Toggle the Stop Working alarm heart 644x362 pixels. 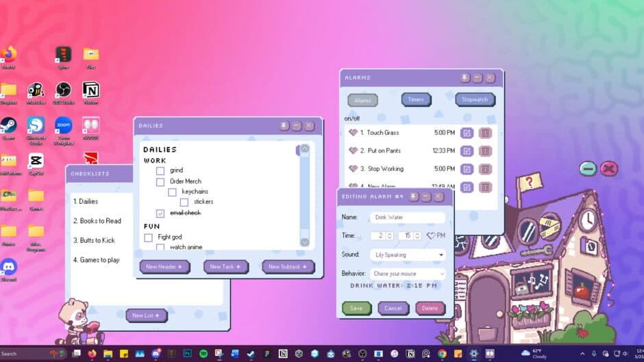[353, 169]
